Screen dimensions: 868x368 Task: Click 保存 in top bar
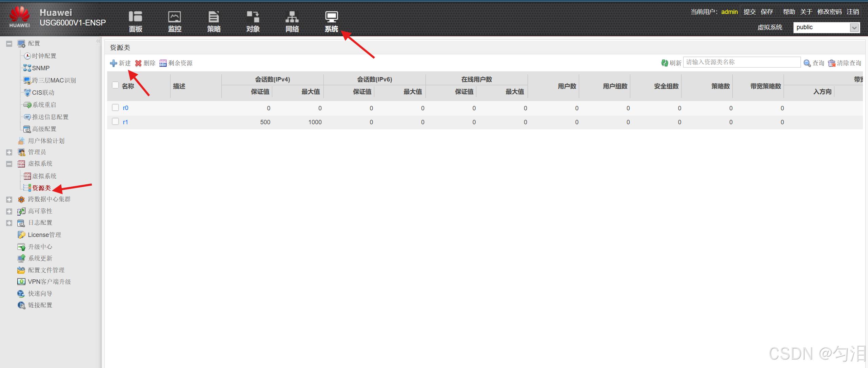767,12
